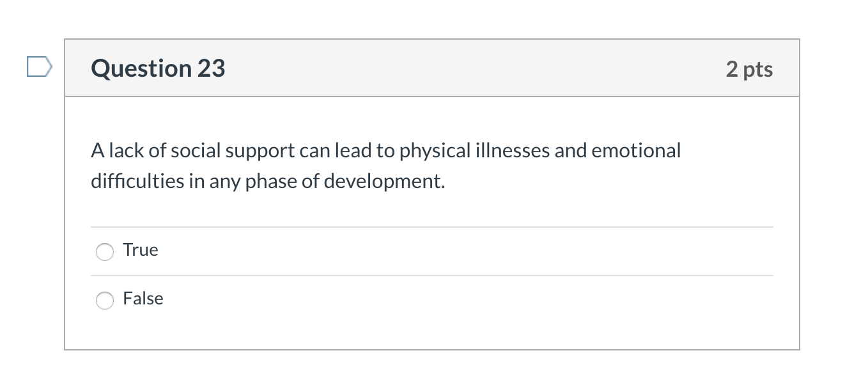Image resolution: width=868 pixels, height=385 pixels.
Task: Click the word "emotional" in the question
Action: [x=636, y=151]
